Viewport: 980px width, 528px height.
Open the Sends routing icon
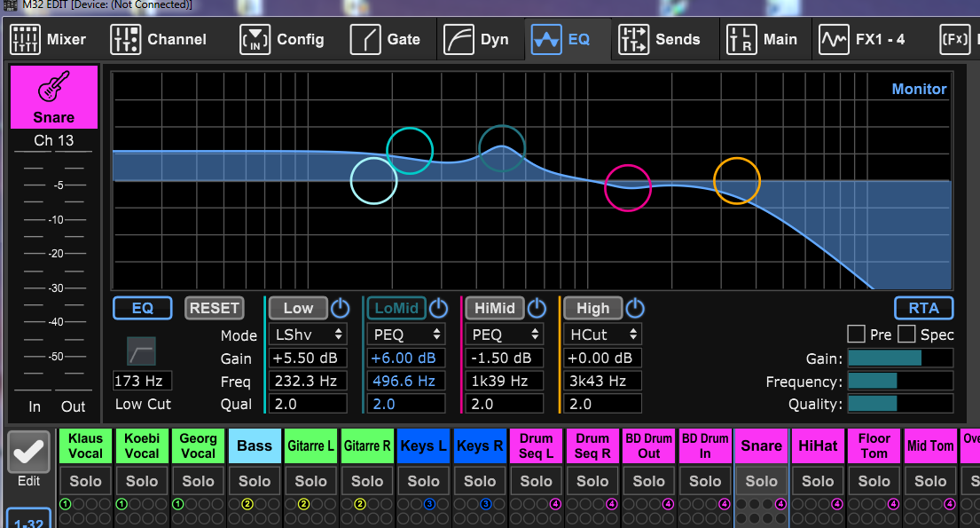pyautogui.click(x=634, y=39)
